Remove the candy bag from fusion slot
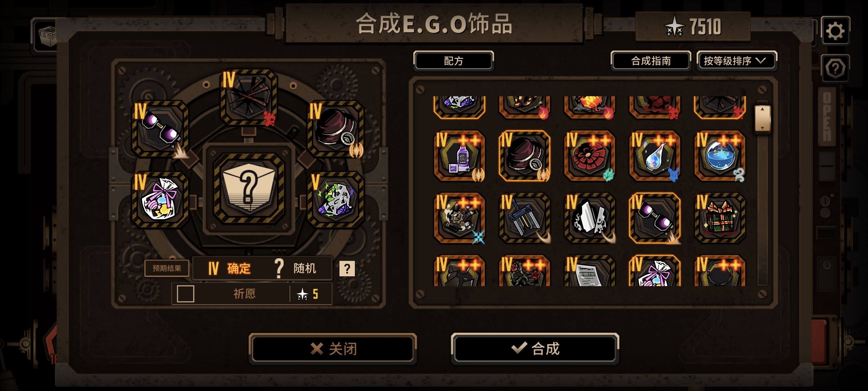868x391 pixels. click(160, 200)
